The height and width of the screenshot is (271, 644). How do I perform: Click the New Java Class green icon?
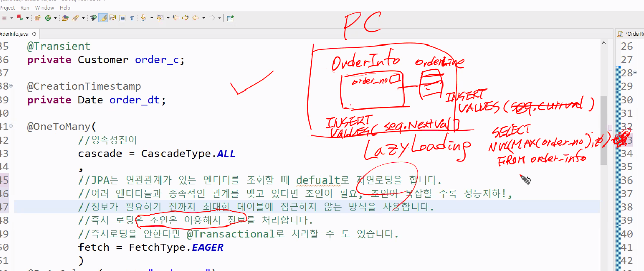click(48, 18)
